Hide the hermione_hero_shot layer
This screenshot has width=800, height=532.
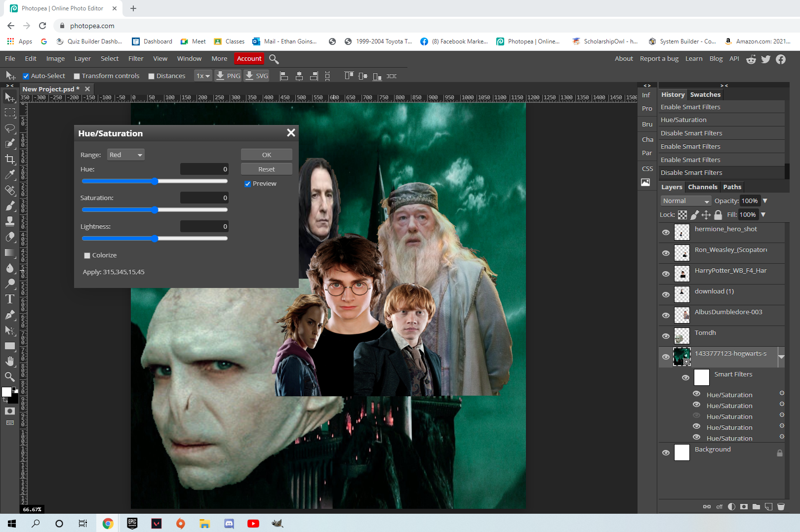click(666, 232)
